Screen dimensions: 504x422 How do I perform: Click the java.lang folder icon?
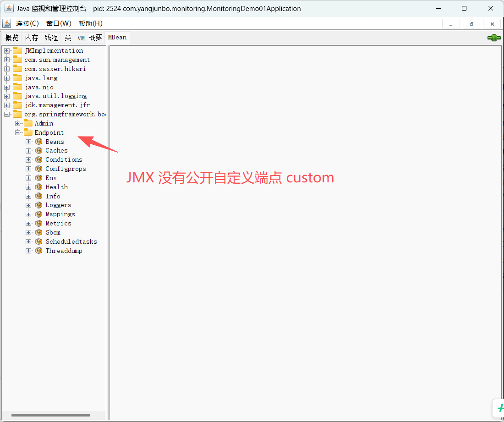17,78
